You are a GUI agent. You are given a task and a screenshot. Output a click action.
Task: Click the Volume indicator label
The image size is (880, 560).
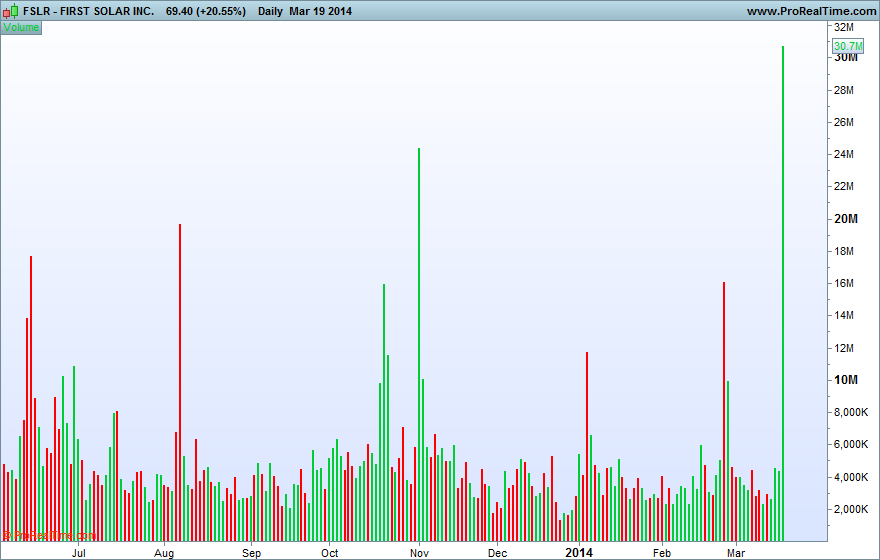pyautogui.click(x=21, y=27)
